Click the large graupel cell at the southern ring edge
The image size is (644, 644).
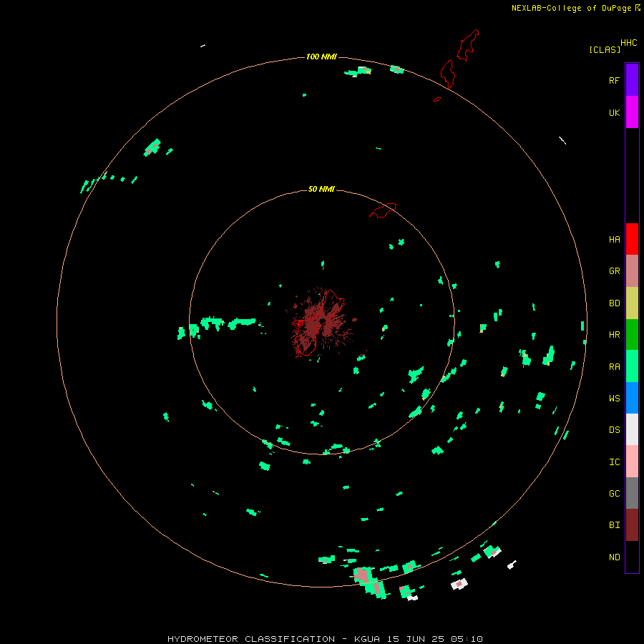coord(369,582)
